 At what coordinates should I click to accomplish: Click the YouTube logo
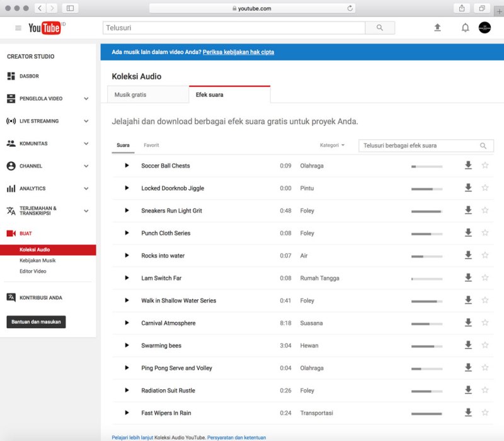(45, 28)
